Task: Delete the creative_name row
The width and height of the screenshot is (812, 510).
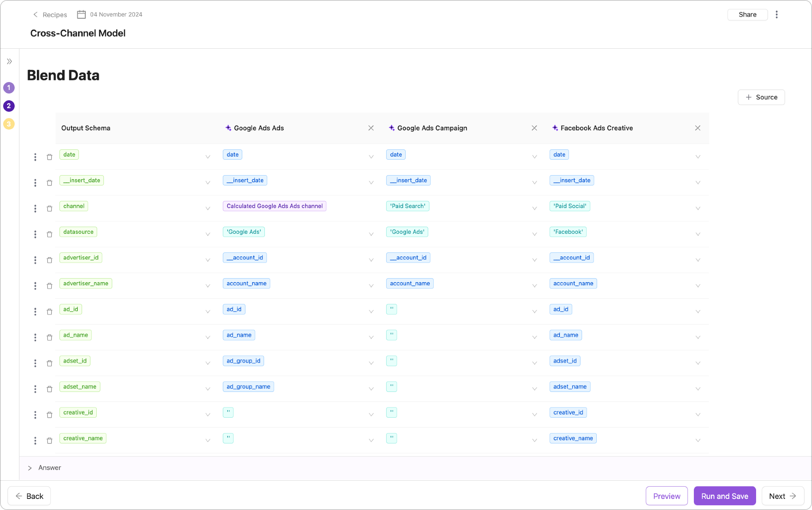Action: click(50, 441)
